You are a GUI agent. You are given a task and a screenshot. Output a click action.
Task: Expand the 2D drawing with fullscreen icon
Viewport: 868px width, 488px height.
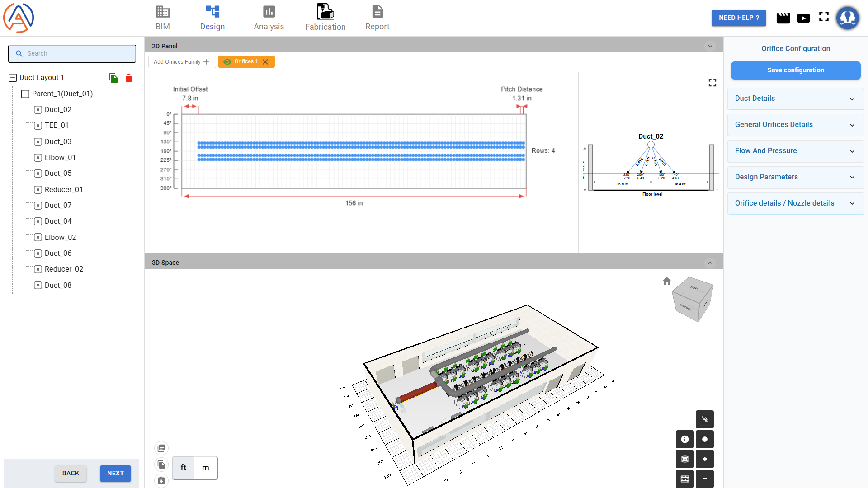712,83
